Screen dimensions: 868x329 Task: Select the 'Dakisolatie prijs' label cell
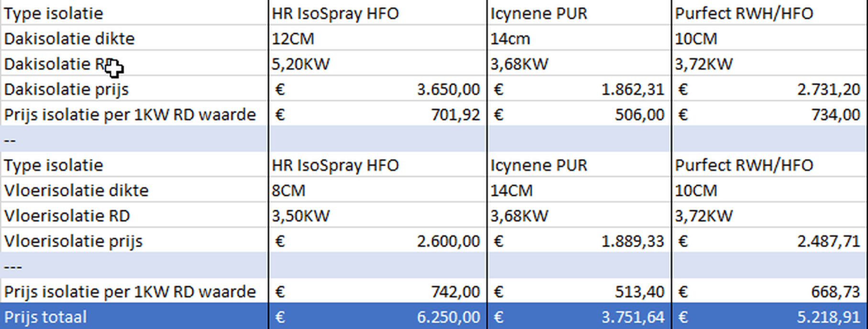(134, 89)
